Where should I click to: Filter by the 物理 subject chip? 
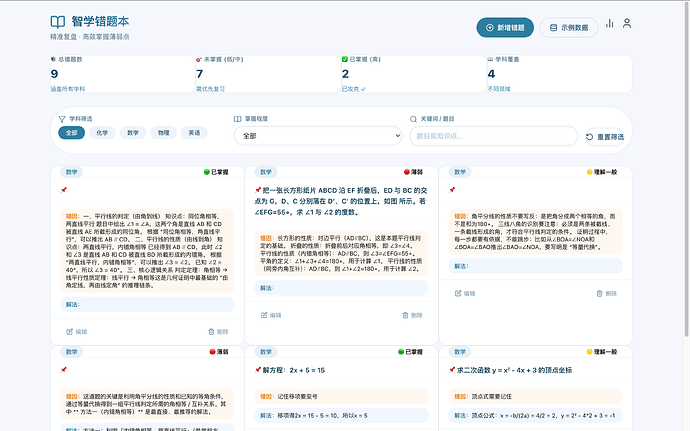tap(163, 132)
